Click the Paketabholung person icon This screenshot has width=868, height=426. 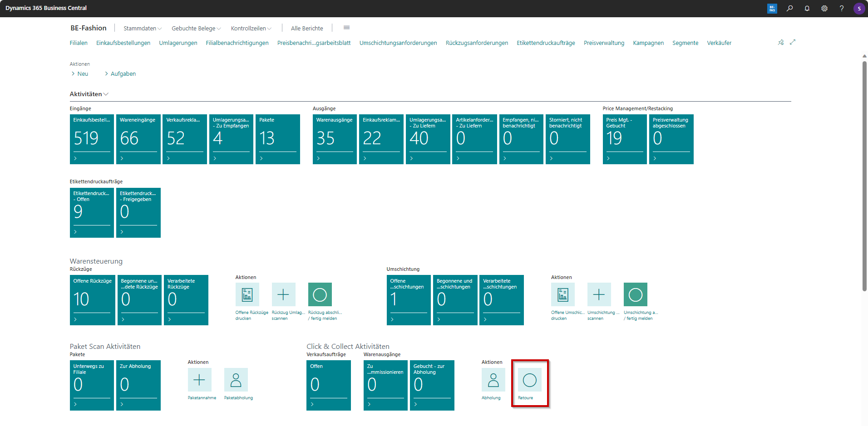(x=236, y=380)
